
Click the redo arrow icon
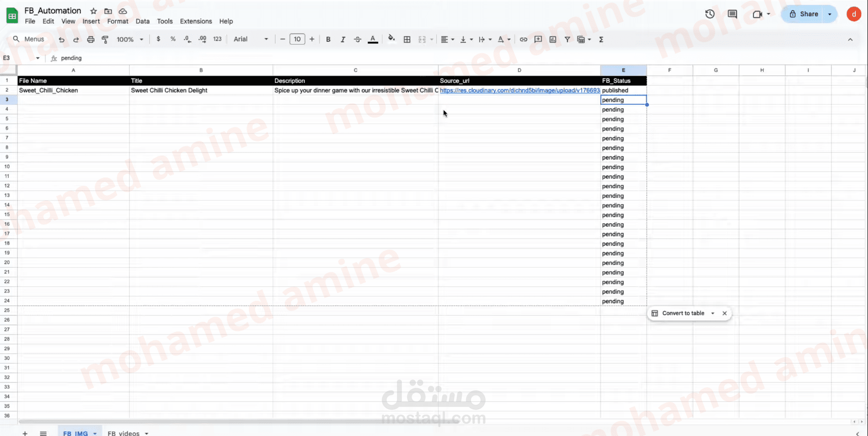pyautogui.click(x=76, y=40)
